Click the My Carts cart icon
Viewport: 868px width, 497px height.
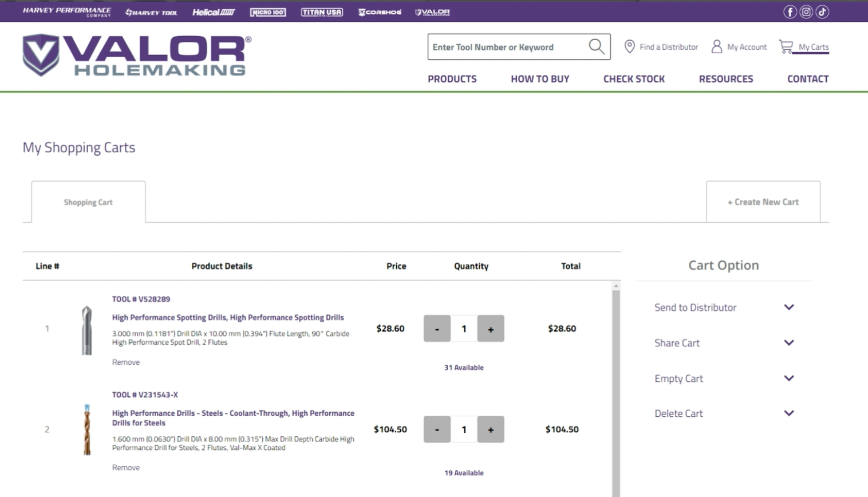(786, 47)
